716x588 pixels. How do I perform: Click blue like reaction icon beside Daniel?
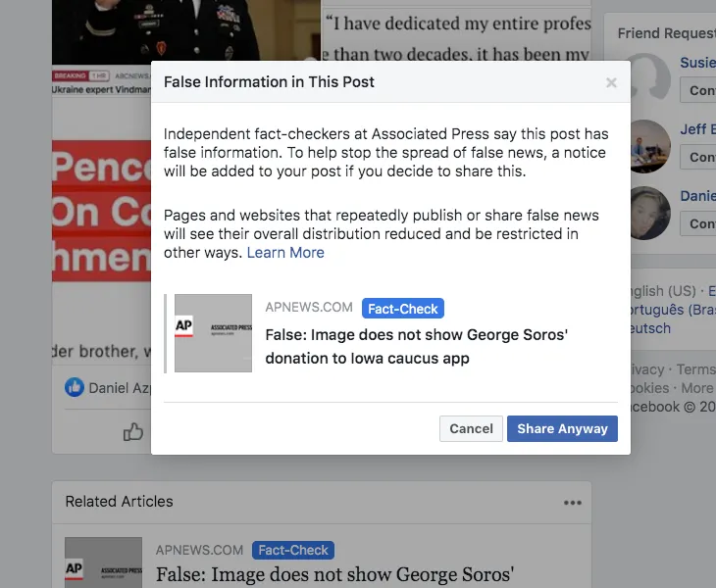(x=75, y=387)
